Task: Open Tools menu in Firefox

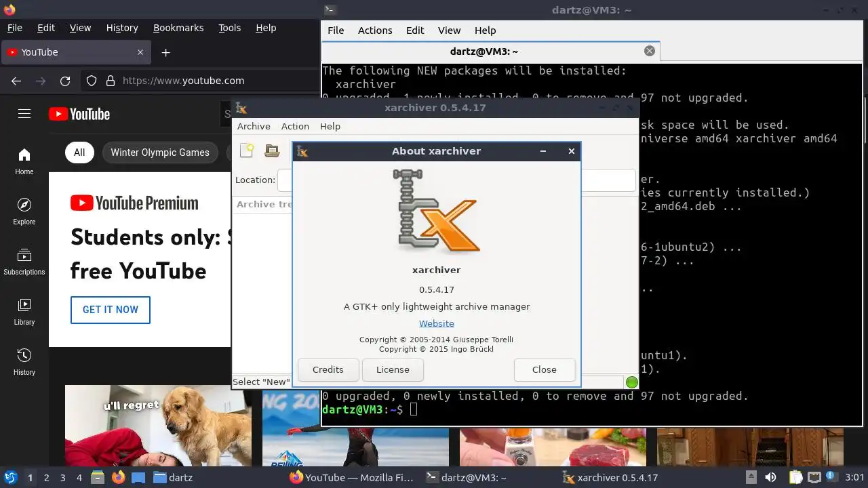Action: click(229, 28)
